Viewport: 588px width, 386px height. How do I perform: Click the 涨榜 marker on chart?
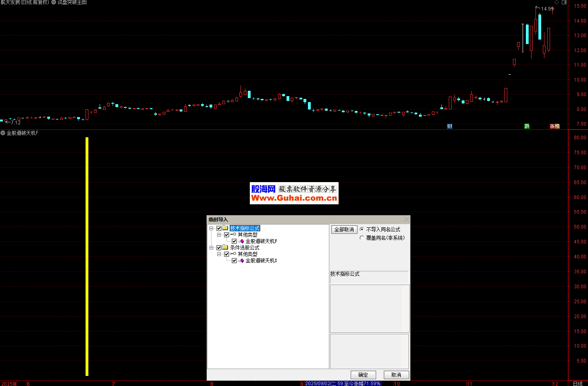click(555, 126)
